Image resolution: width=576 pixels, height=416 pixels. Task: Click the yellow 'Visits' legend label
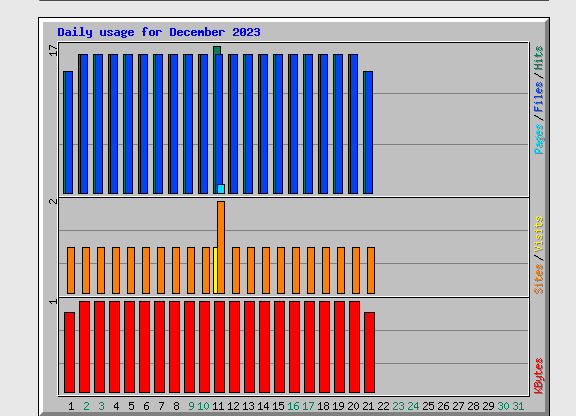pyautogui.click(x=539, y=234)
